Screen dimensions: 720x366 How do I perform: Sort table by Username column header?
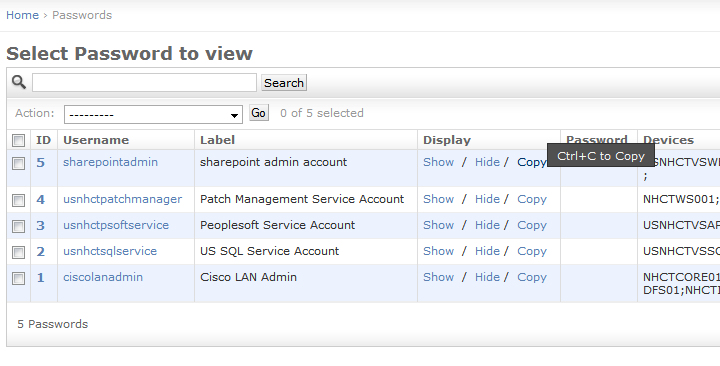(x=96, y=140)
